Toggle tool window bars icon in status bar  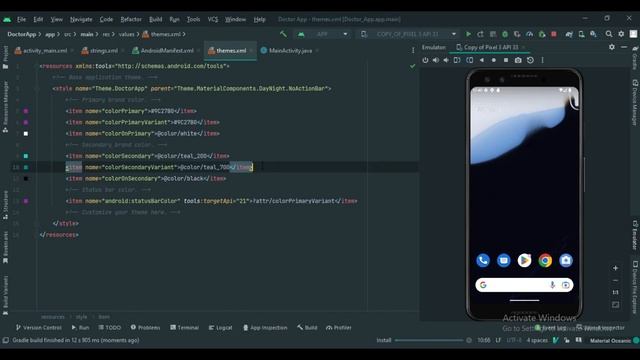click(x=5, y=340)
